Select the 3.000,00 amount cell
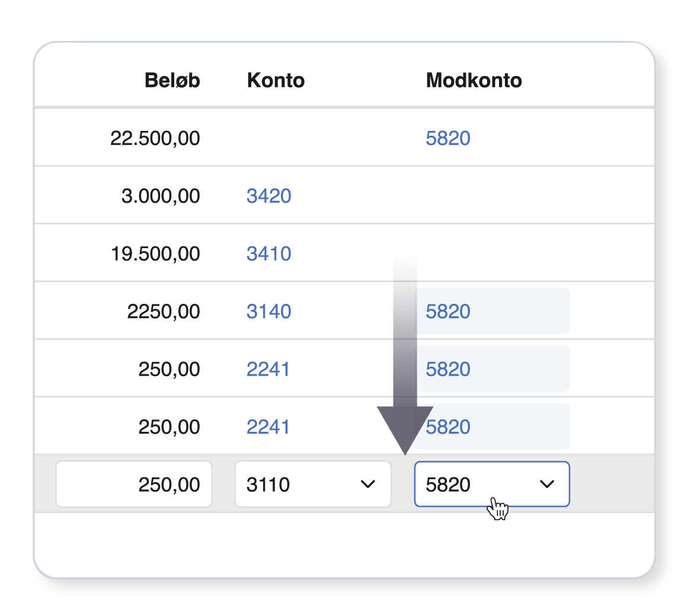The width and height of the screenshot is (691, 616). 161,196
